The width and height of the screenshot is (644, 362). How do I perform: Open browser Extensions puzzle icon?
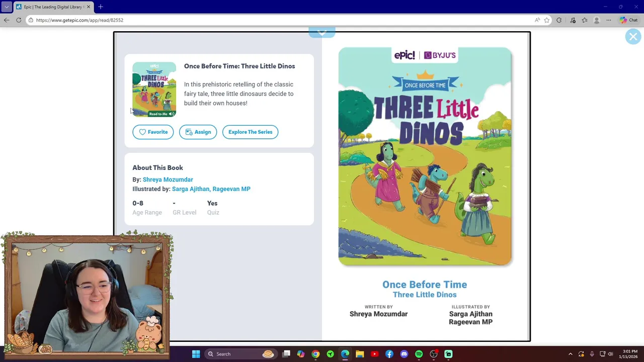point(559,20)
